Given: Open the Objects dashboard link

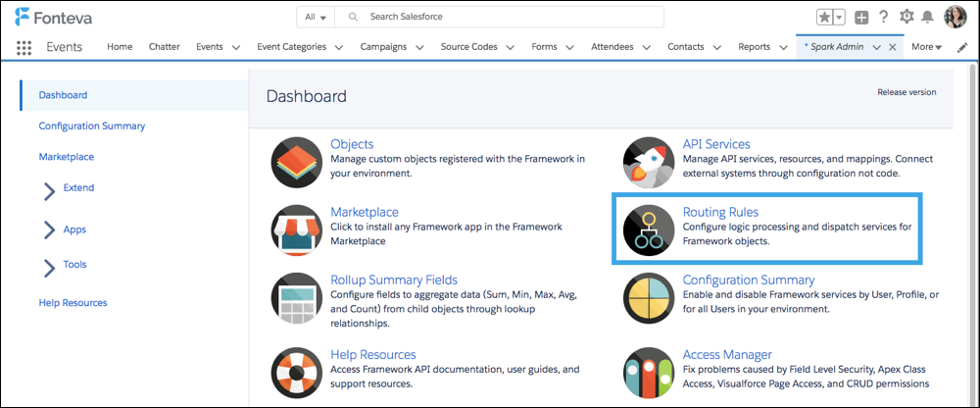Looking at the screenshot, I should pos(352,144).
